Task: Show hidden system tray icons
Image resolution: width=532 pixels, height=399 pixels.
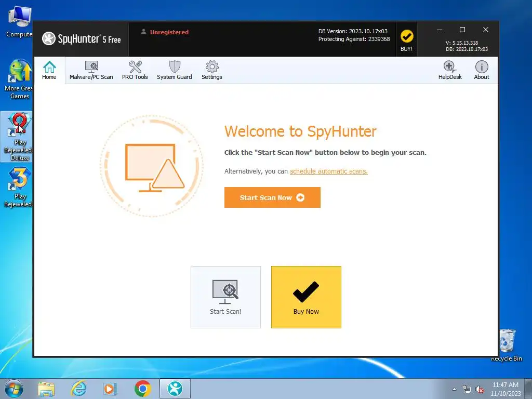Action: pyautogui.click(x=454, y=389)
